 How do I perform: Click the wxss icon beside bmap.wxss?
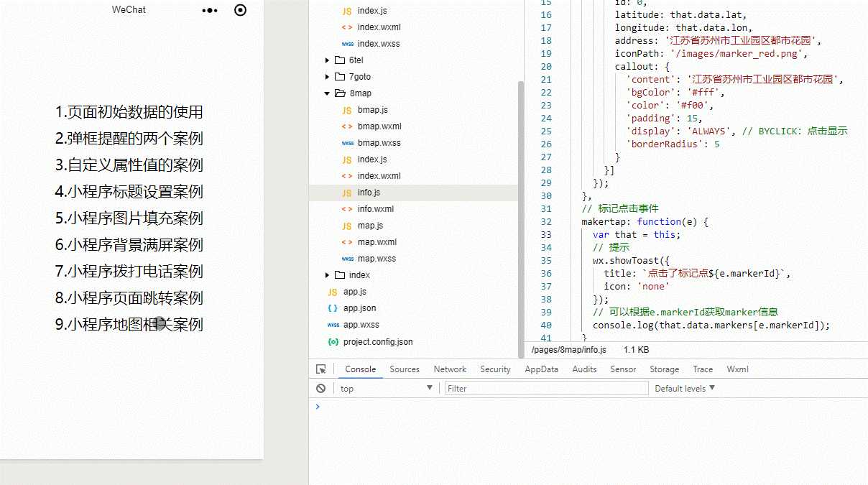click(x=347, y=143)
